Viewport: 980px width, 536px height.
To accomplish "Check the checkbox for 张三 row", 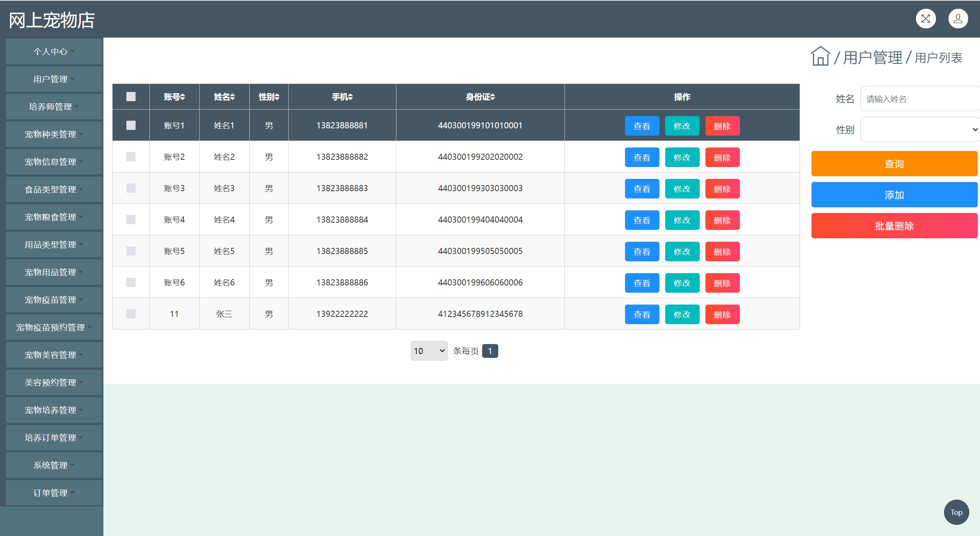I will click(131, 314).
